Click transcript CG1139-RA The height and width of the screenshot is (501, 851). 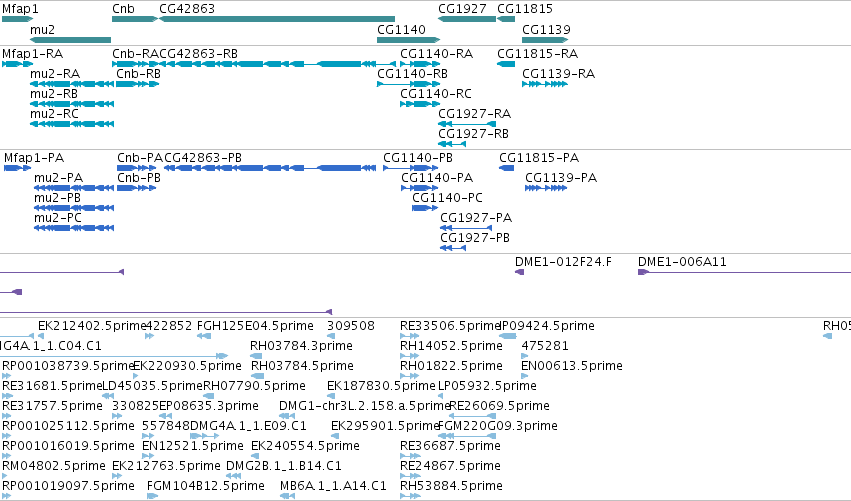click(545, 84)
